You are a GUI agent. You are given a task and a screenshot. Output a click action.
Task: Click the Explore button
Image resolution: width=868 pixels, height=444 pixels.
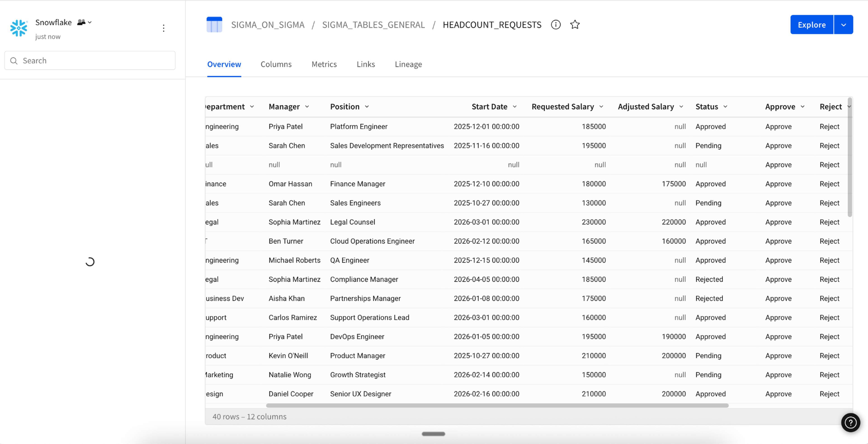(812, 25)
